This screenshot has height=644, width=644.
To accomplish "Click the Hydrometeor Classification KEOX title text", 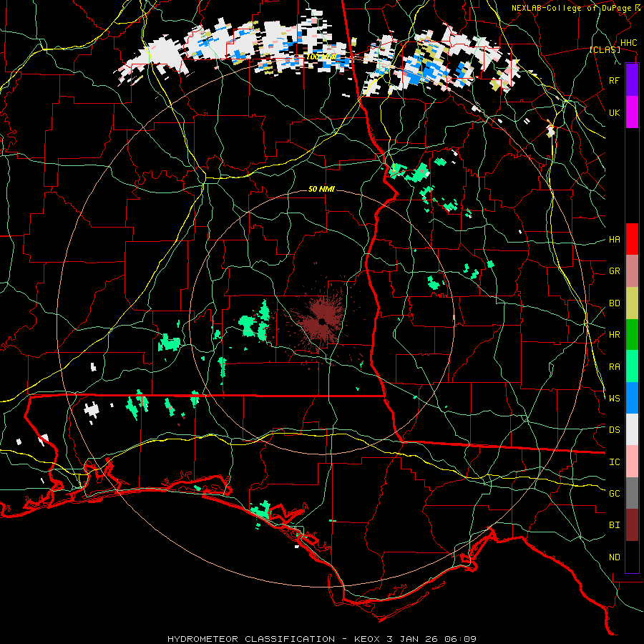I will 321,639.
